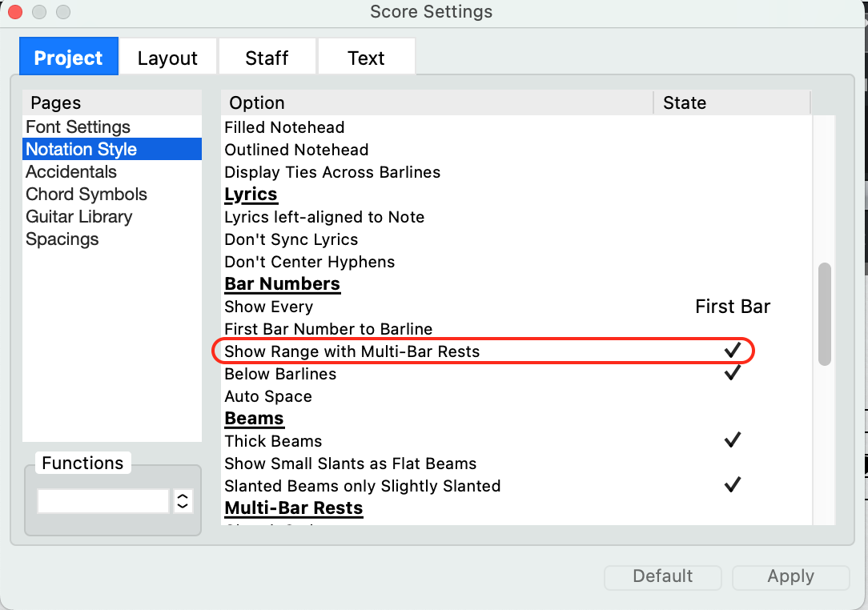Uncheck Slanted Beams only Slightly Slanted
Viewport: 868px width, 610px height.
pos(732,486)
